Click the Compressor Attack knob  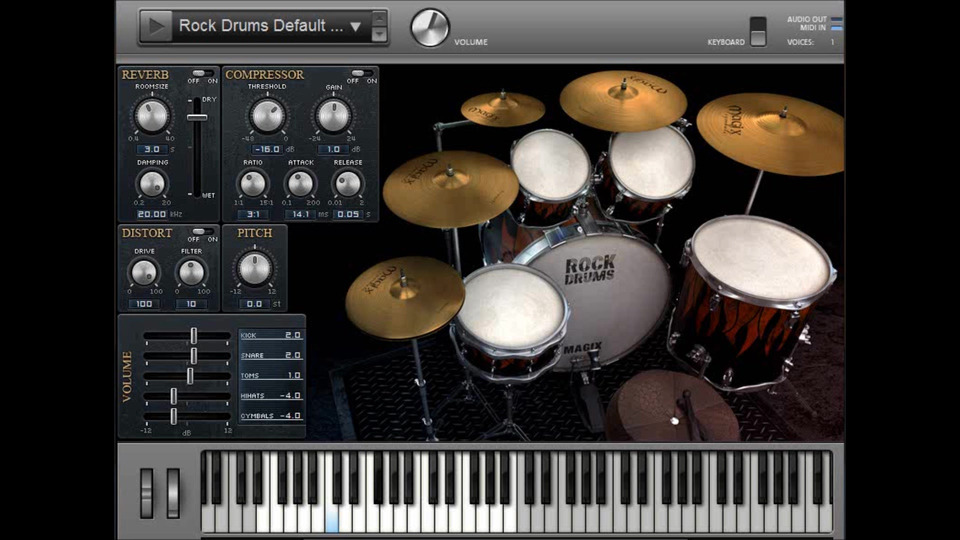pos(300,183)
